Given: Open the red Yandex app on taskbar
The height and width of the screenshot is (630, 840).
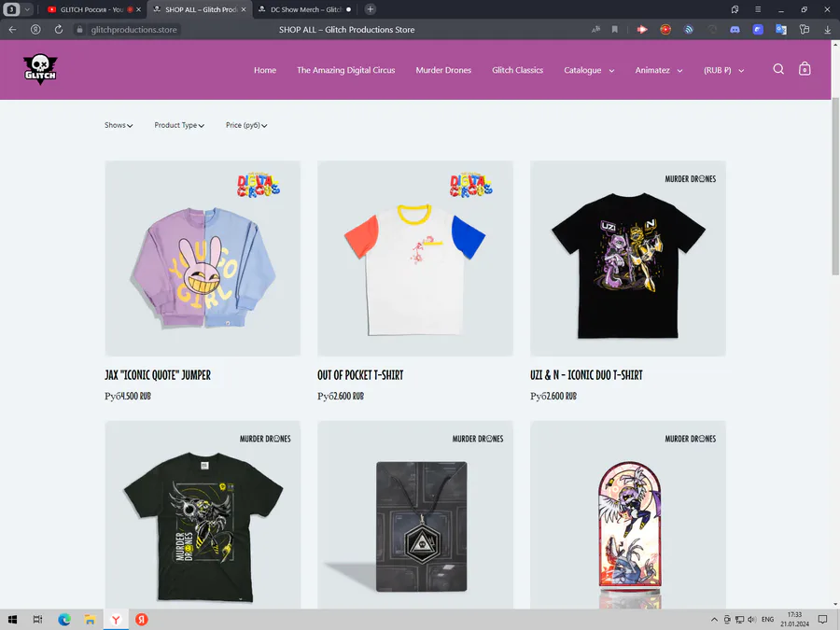Looking at the screenshot, I should (142, 620).
